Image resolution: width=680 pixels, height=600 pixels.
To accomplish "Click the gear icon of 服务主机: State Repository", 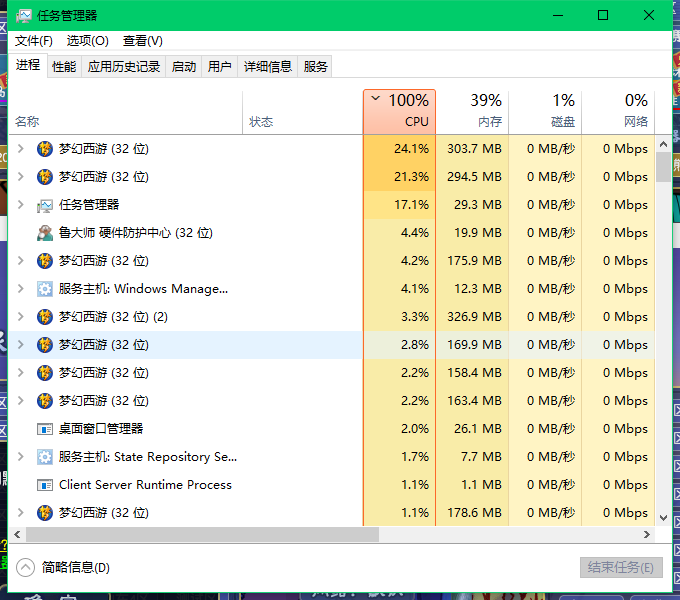I will 45,457.
